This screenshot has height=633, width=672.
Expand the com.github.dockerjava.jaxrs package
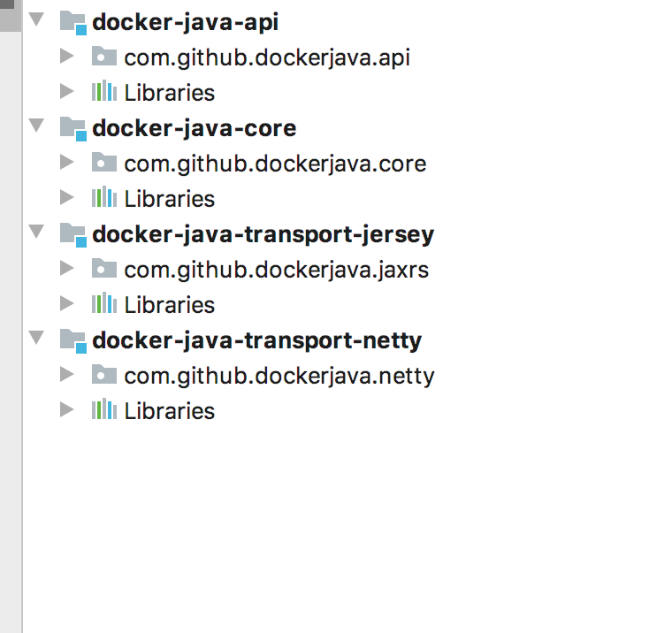(x=66, y=268)
